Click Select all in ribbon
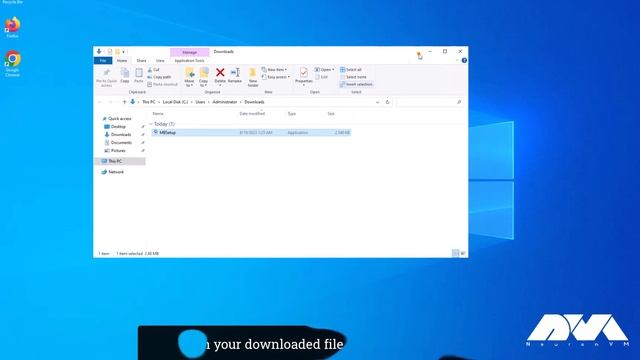Viewport: 640px width, 360px height. [351, 70]
